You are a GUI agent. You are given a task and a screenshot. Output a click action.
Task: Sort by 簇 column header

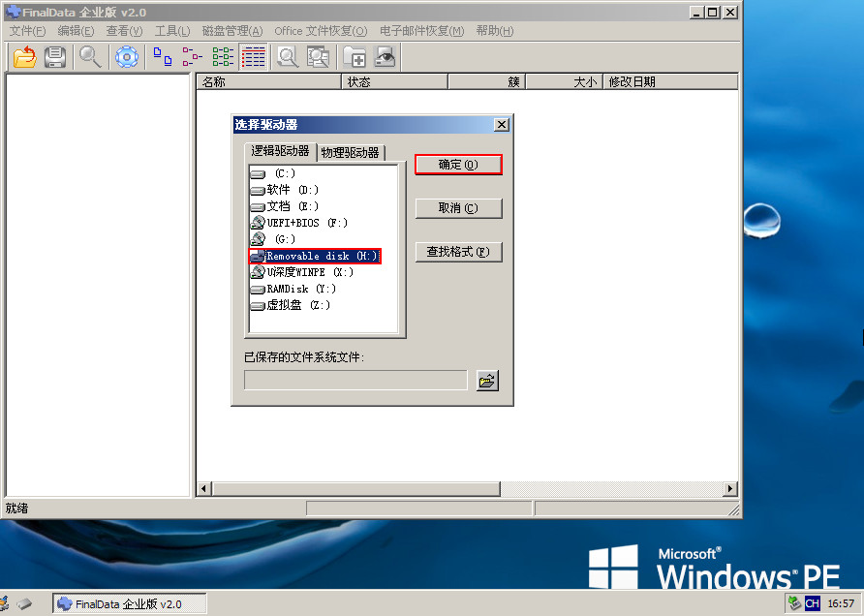486,82
